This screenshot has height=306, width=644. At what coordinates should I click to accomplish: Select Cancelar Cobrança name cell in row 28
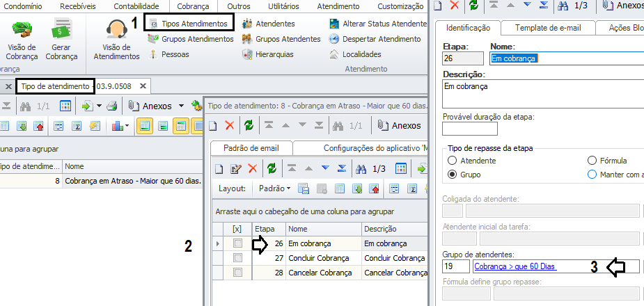[324, 273]
